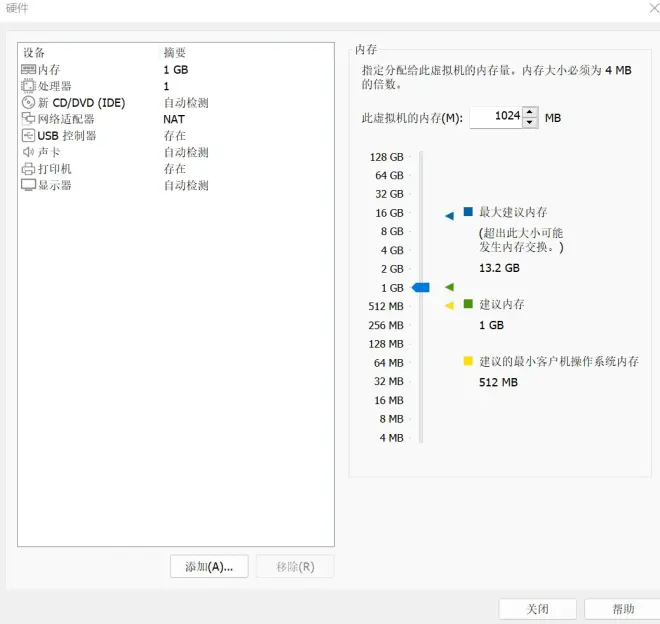This screenshot has height=624, width=660.
Task: Click the 帮助 button
Action: 623,609
